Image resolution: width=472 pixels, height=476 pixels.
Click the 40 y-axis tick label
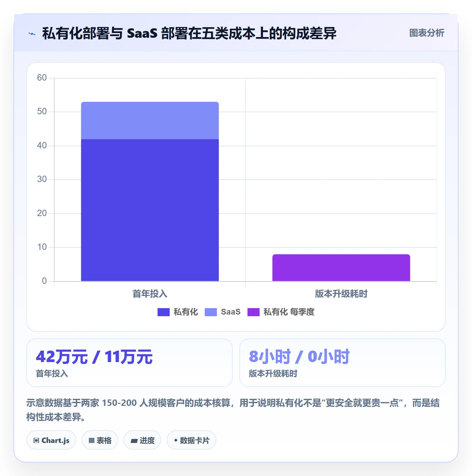(x=42, y=146)
